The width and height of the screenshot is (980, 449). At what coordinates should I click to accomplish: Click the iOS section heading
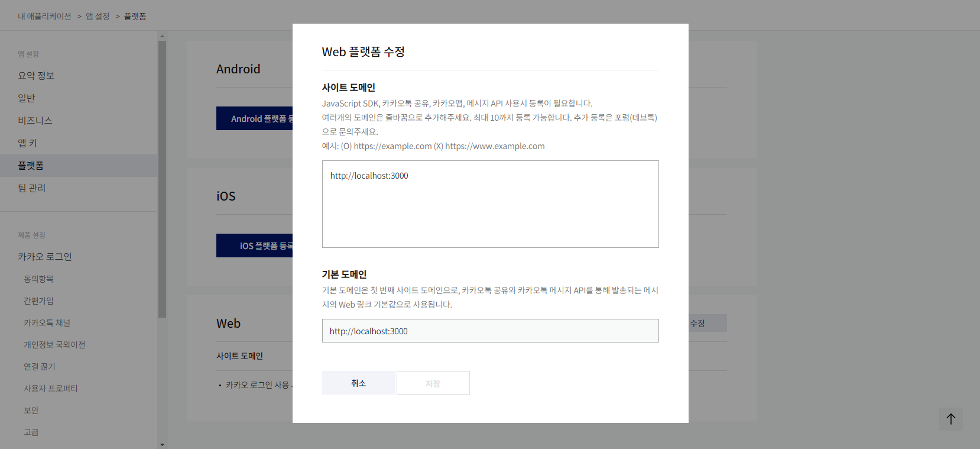point(226,196)
